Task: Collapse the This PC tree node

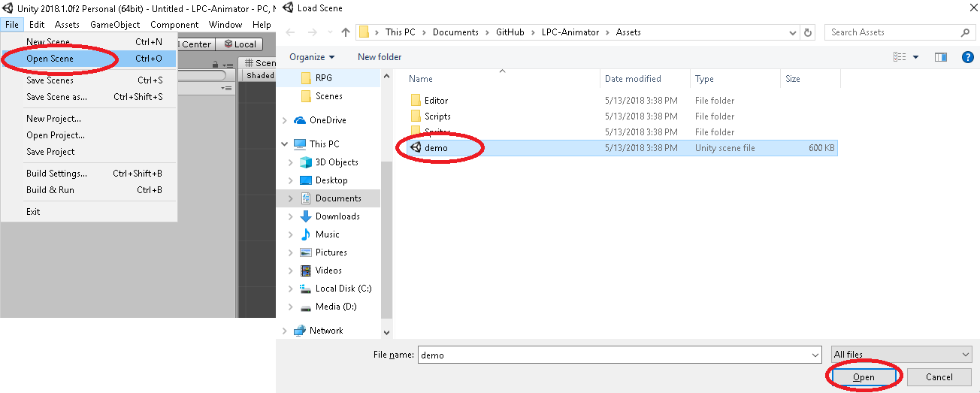Action: pos(284,144)
